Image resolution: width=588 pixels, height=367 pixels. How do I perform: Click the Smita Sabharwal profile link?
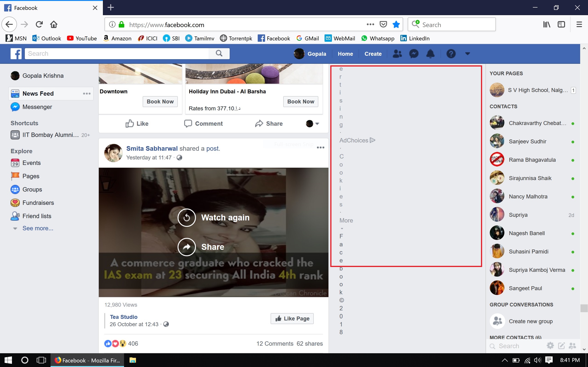click(152, 148)
